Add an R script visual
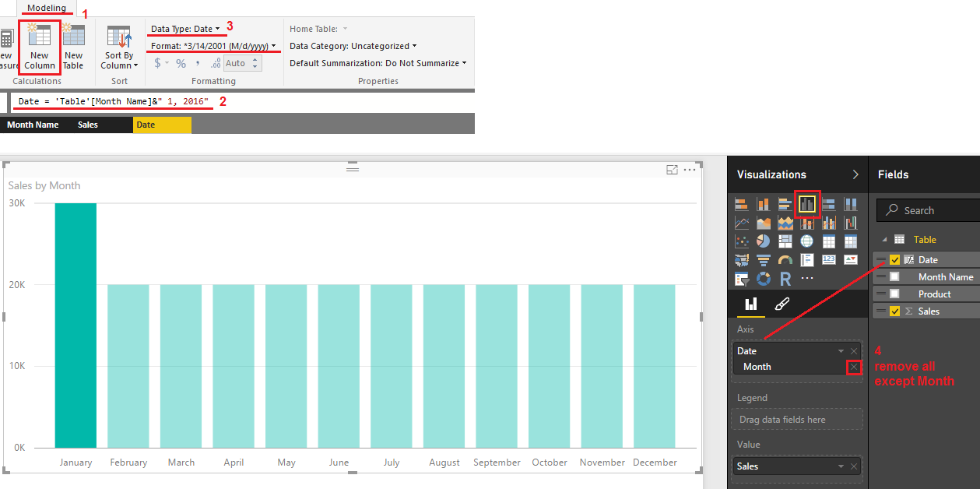The height and width of the screenshot is (489, 980). (x=785, y=279)
